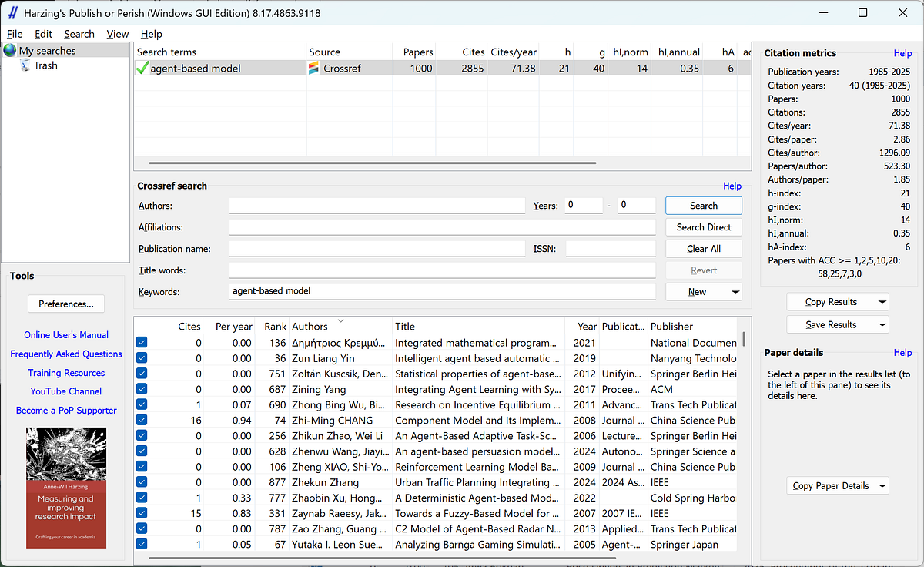
Task: Click the globe icon beside My searches
Action: click(x=10, y=51)
